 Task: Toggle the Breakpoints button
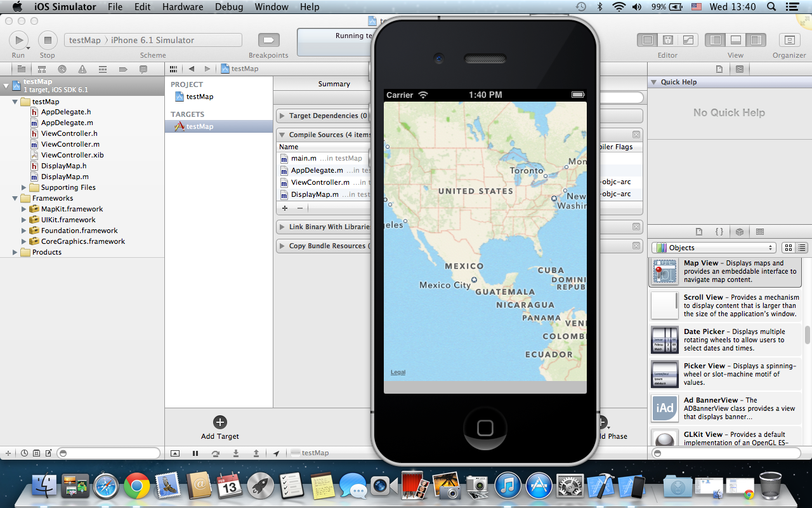268,40
